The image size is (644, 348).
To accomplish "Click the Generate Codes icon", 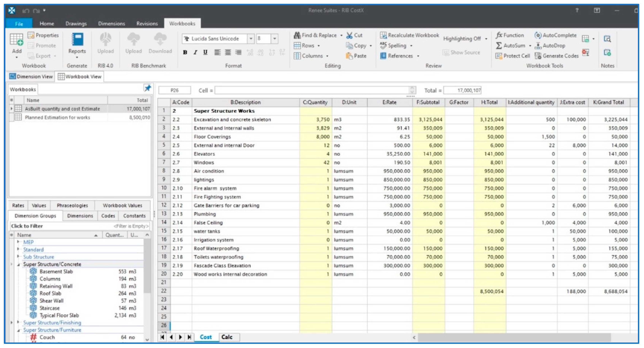I will tap(538, 56).
